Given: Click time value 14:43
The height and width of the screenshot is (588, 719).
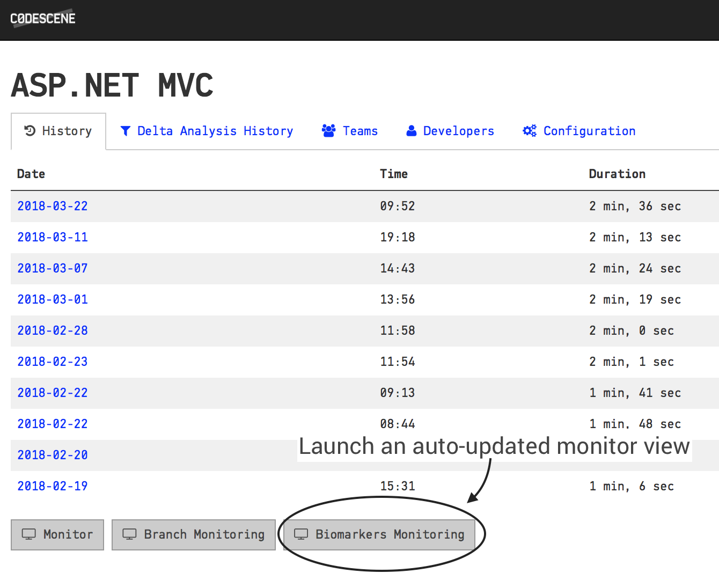Looking at the screenshot, I should (398, 268).
